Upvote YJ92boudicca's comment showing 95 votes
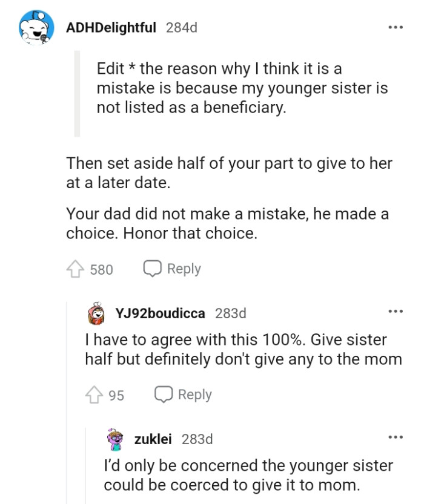Screen dimensions: 424x504 [x=94, y=394]
